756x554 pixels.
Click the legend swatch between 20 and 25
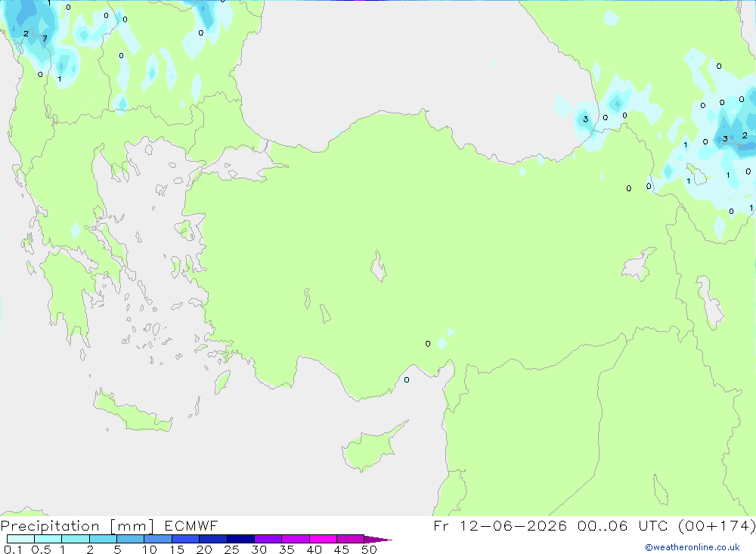pos(213,539)
